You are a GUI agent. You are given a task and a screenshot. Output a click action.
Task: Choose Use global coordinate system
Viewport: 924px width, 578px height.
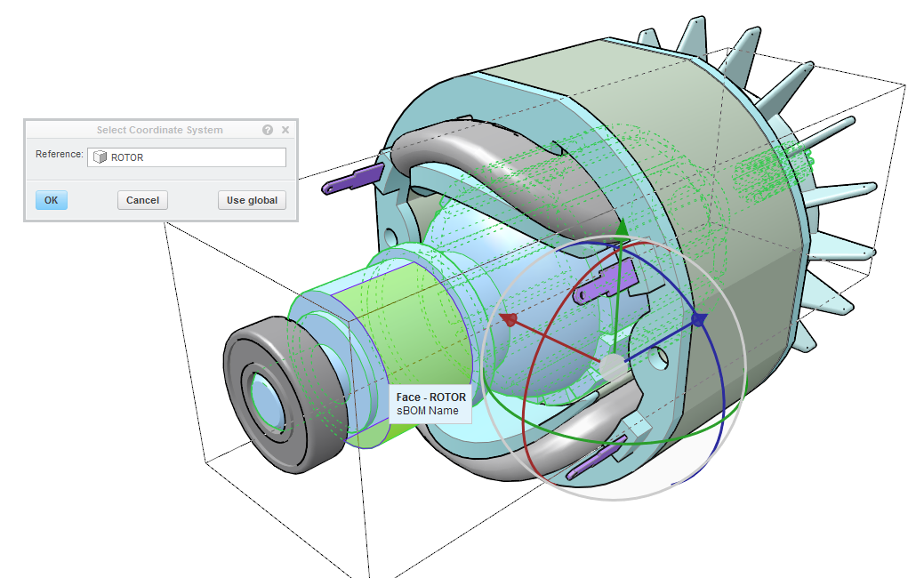point(252,200)
